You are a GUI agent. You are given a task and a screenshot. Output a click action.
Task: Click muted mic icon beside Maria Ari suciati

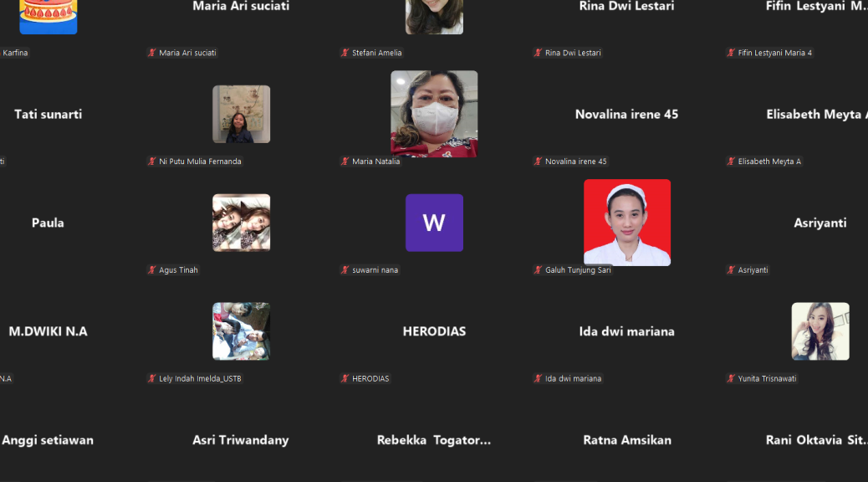pyautogui.click(x=152, y=53)
